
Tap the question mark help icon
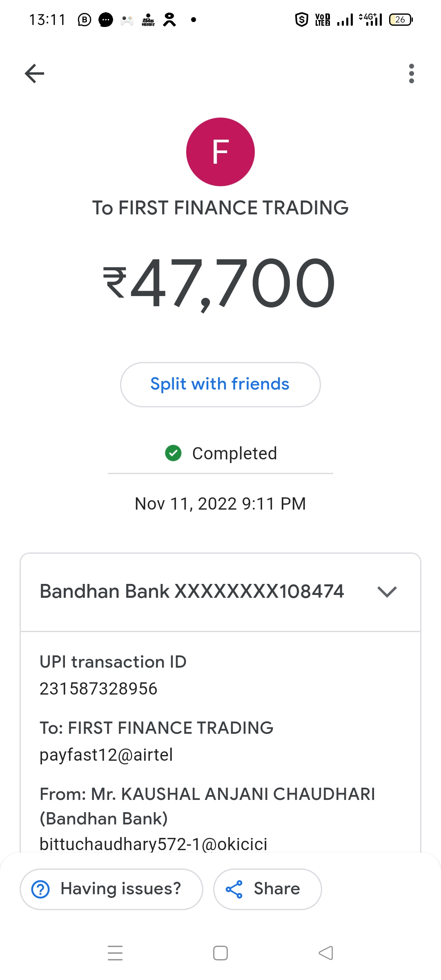tap(41, 889)
